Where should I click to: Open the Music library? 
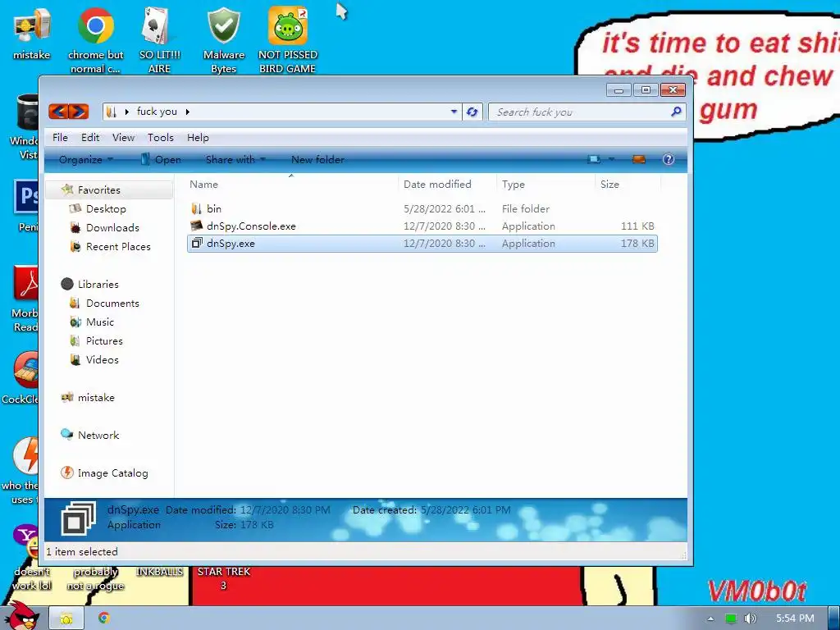[99, 322]
